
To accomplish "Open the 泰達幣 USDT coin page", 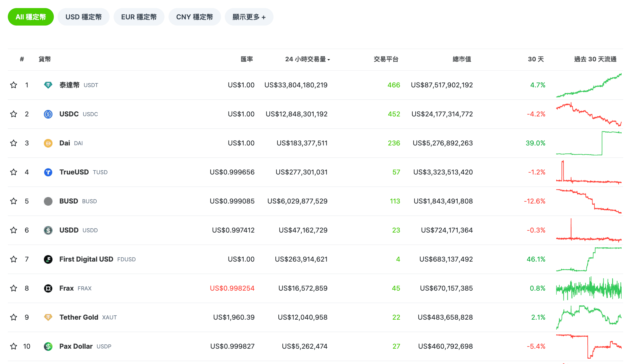I will [79, 85].
